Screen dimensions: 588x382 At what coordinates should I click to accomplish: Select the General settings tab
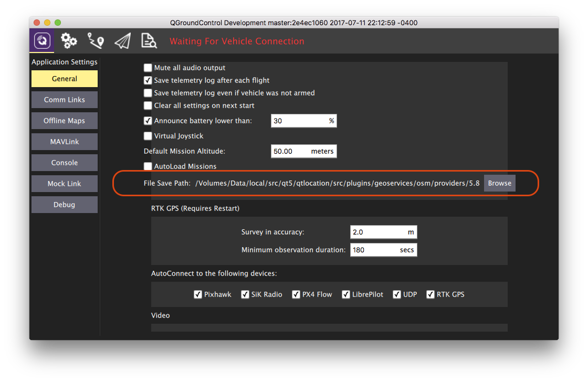[x=65, y=79]
